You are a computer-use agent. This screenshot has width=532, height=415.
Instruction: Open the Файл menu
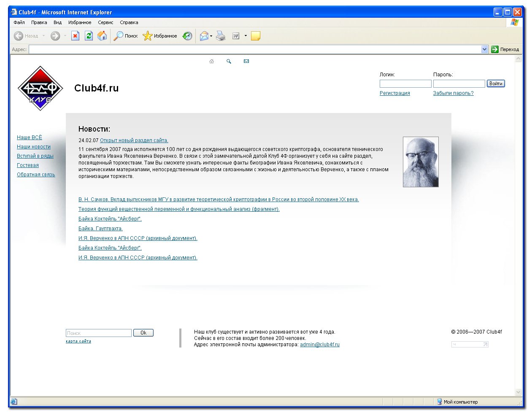pos(19,22)
